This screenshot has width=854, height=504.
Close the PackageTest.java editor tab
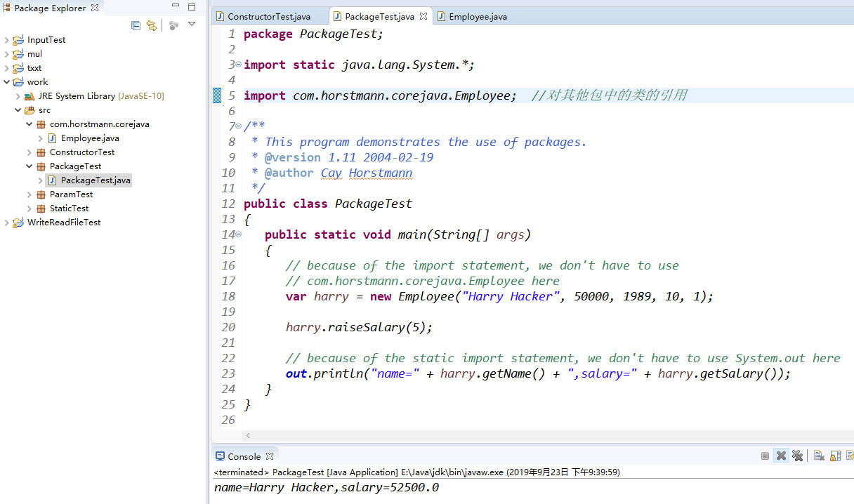pyautogui.click(x=423, y=16)
